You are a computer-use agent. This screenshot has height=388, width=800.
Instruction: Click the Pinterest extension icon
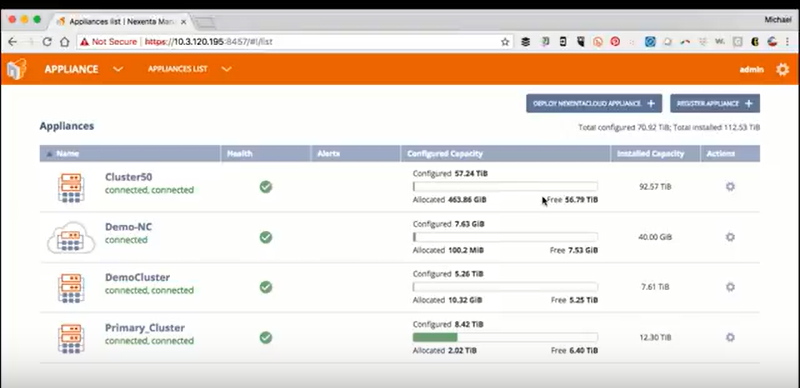pos(615,42)
